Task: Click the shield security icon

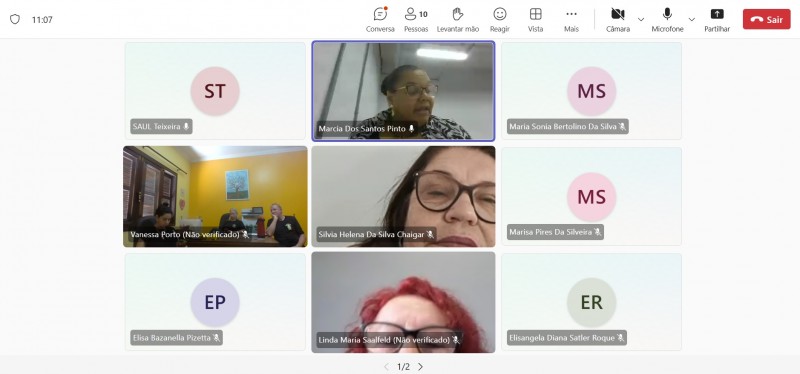Action: (x=15, y=19)
